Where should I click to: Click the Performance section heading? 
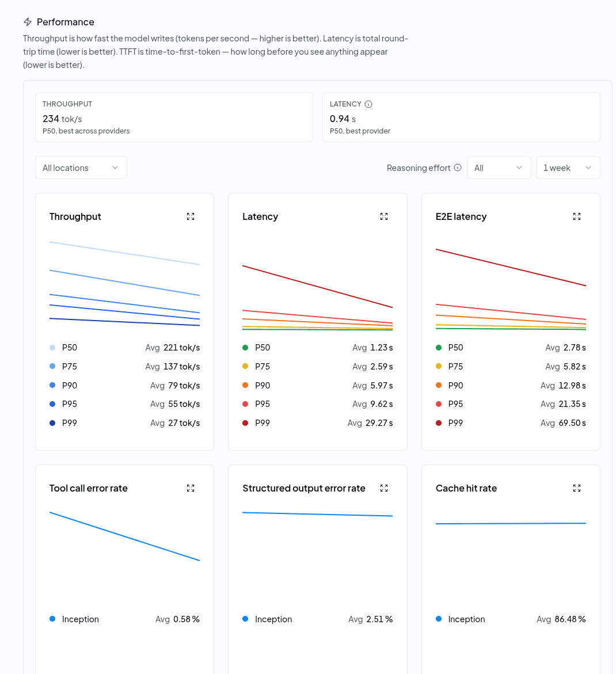coord(65,22)
